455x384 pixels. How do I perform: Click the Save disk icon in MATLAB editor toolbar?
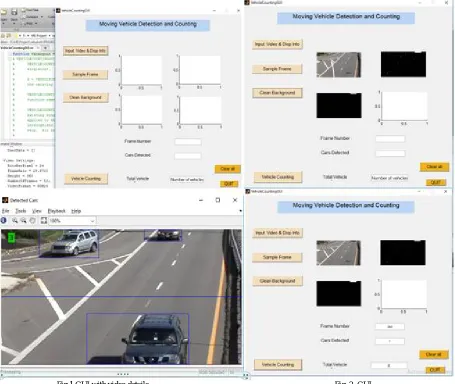click(14, 12)
